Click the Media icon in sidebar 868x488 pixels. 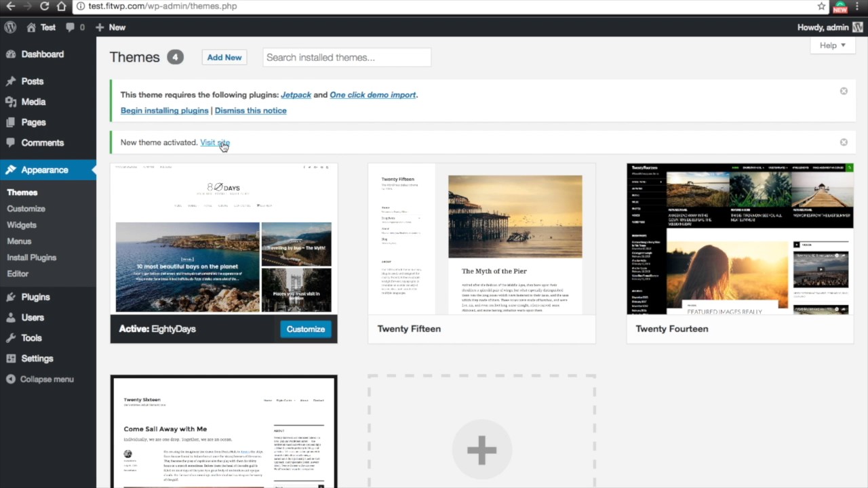click(11, 102)
